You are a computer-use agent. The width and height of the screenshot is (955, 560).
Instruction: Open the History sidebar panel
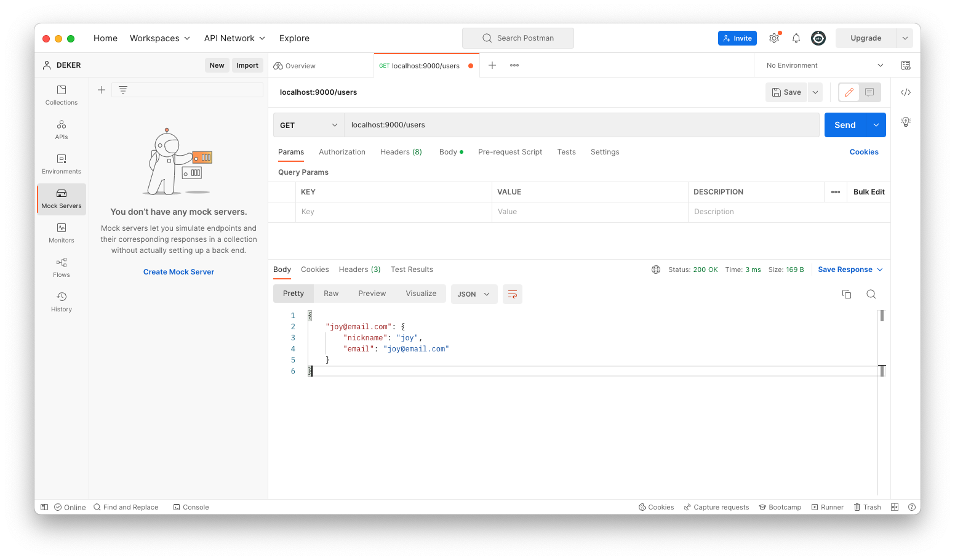tap(62, 302)
